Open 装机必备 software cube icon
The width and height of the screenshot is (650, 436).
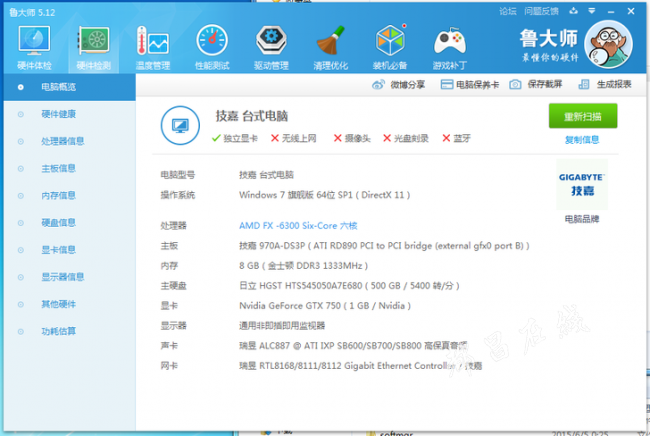pyautogui.click(x=390, y=47)
